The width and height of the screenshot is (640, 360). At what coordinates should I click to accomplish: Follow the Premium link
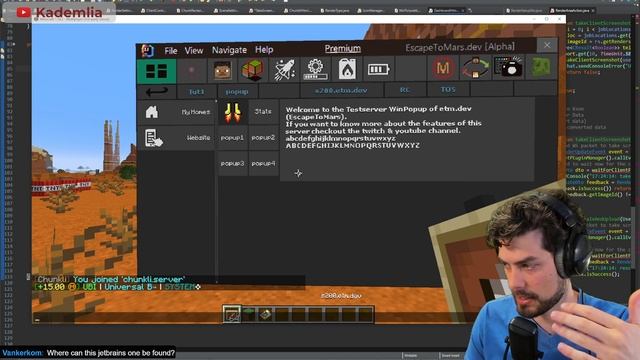tap(342, 49)
